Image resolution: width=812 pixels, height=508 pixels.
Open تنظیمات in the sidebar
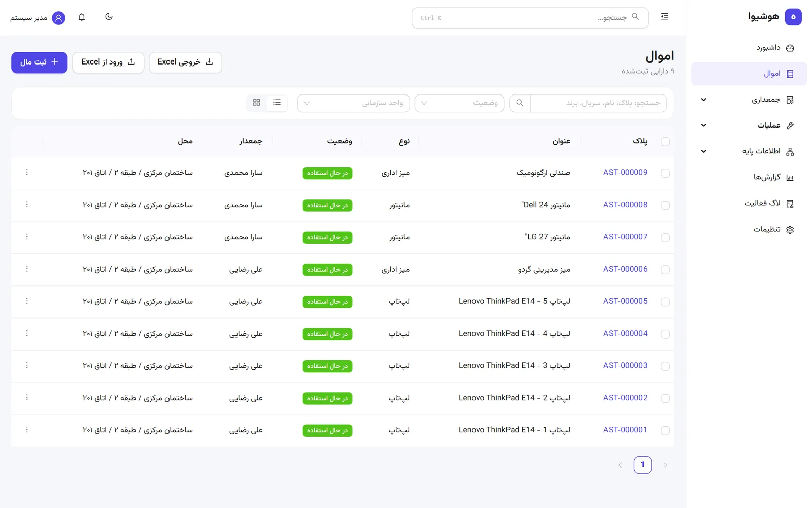click(749, 229)
